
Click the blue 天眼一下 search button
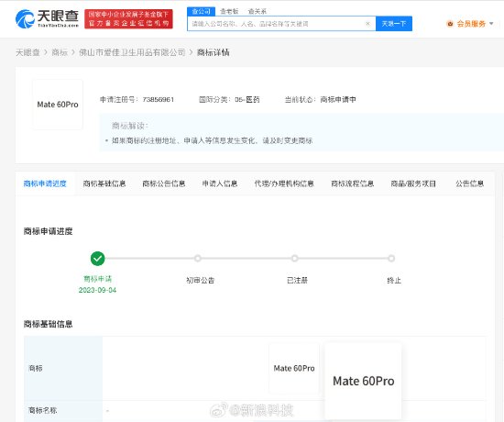[x=394, y=24]
